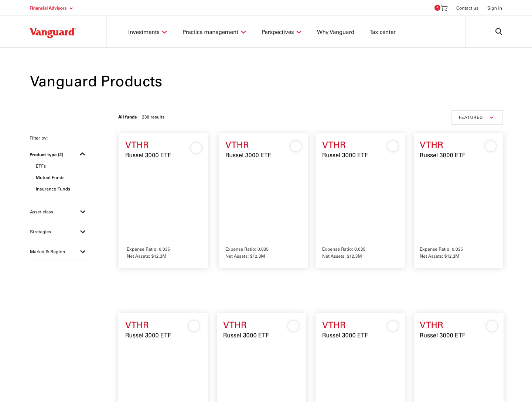Screen dimensions: 532x402
Task: Select second bottom-row VTHR card circle
Action: click(293, 326)
